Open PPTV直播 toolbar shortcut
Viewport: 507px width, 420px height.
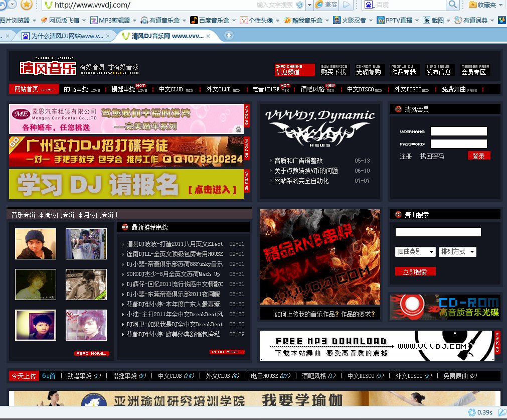click(395, 21)
